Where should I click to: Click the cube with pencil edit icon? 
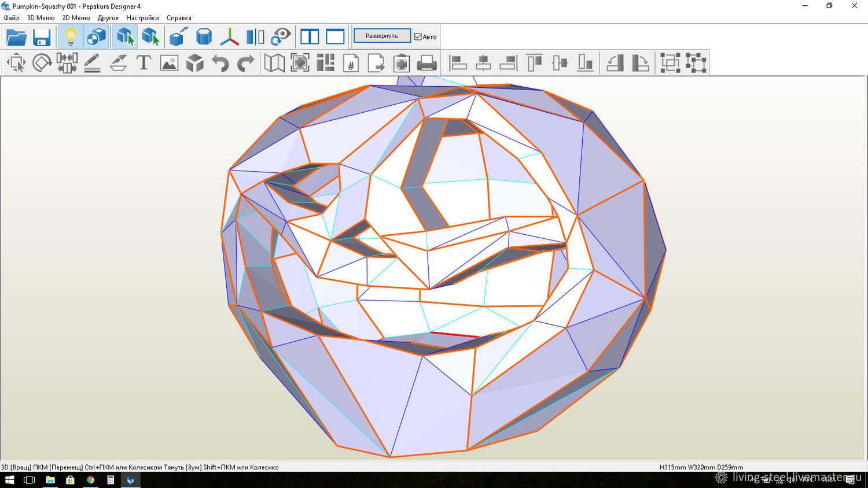point(179,37)
